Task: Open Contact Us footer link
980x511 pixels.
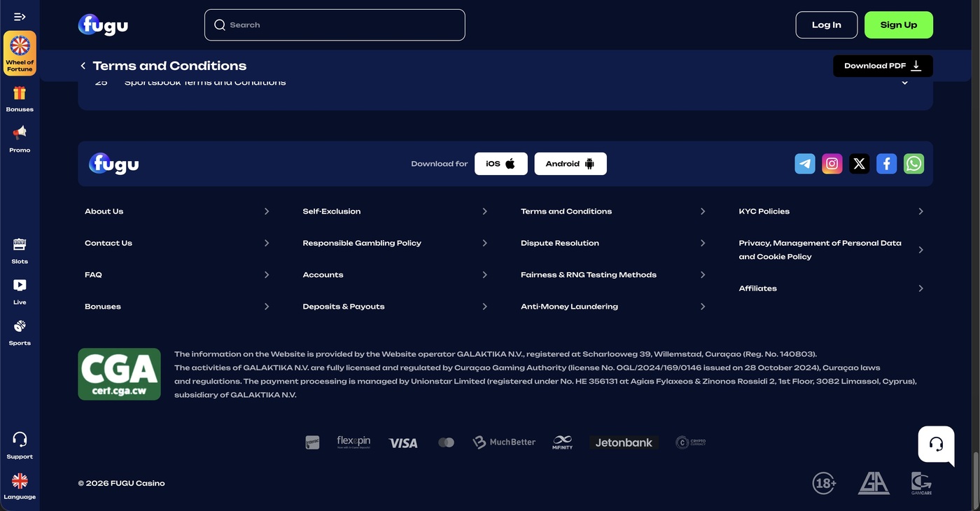Action: (177, 243)
